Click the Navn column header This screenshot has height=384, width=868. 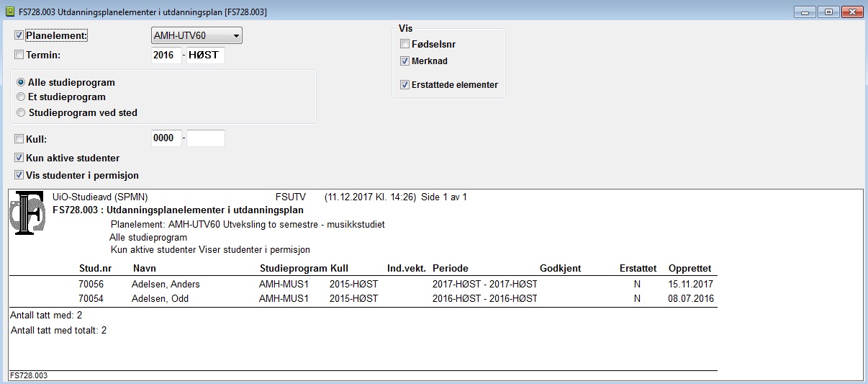(x=145, y=269)
